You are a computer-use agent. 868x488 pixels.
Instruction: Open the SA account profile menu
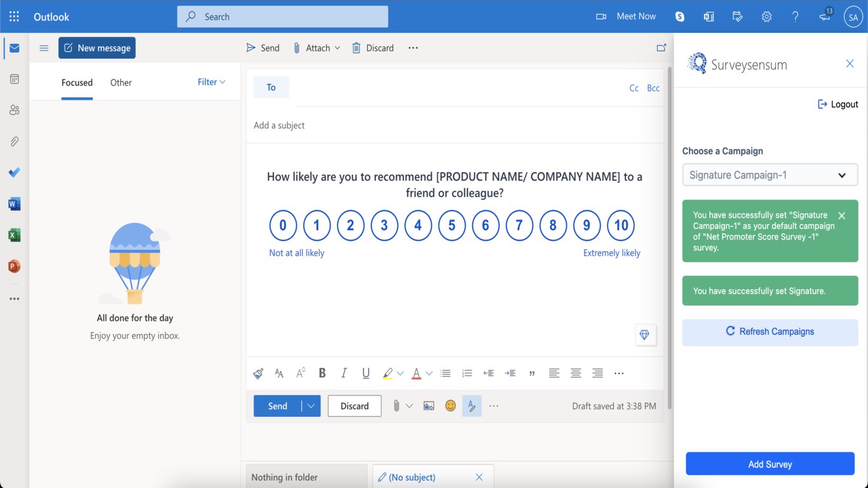(853, 17)
